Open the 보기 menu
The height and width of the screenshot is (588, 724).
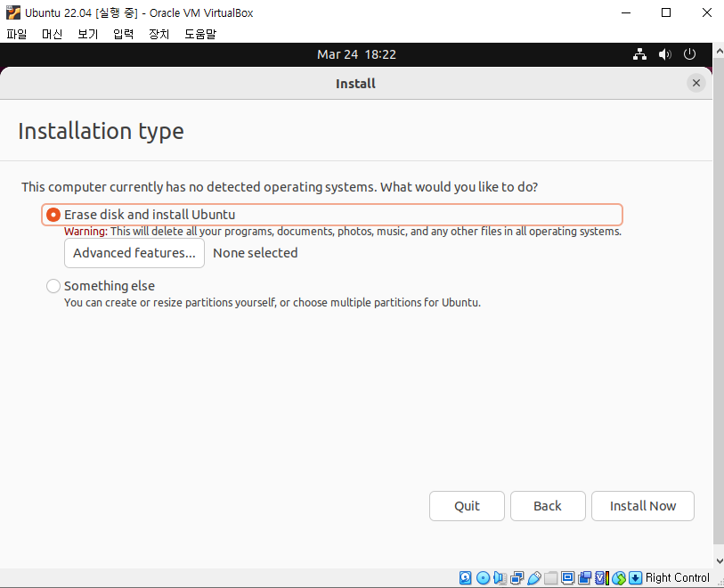pos(88,34)
